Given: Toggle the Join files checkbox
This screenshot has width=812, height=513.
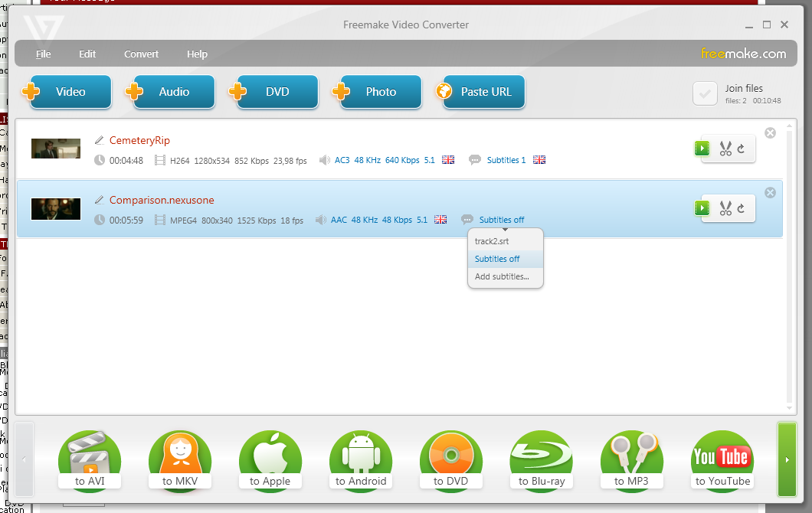Looking at the screenshot, I should [705, 93].
